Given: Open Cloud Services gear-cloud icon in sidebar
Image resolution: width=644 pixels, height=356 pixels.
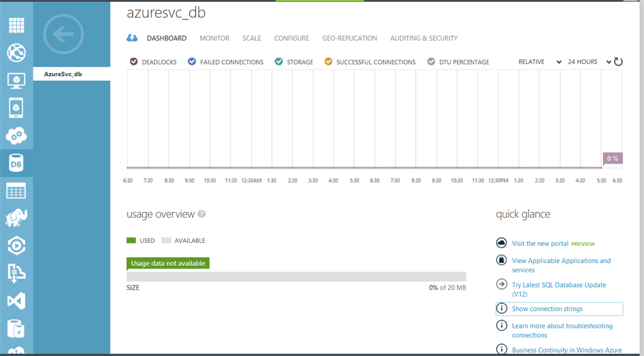Looking at the screenshot, I should click(16, 135).
